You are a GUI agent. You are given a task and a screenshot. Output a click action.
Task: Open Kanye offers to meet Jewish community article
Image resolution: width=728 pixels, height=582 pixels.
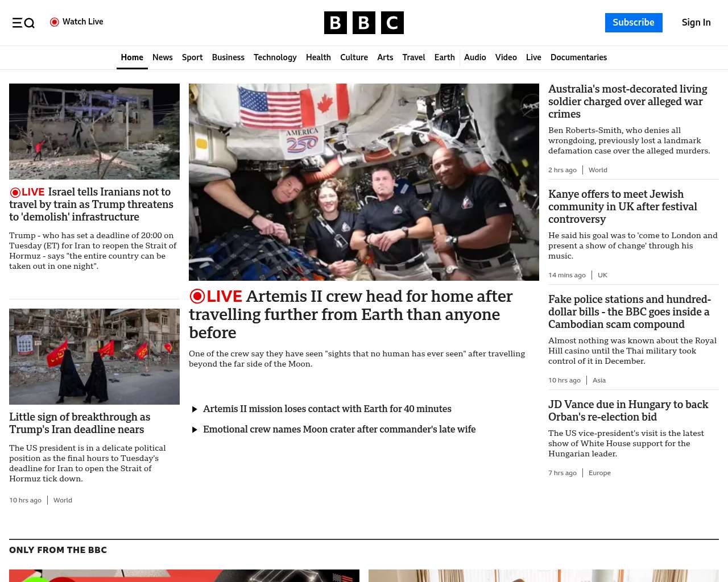pyautogui.click(x=622, y=207)
